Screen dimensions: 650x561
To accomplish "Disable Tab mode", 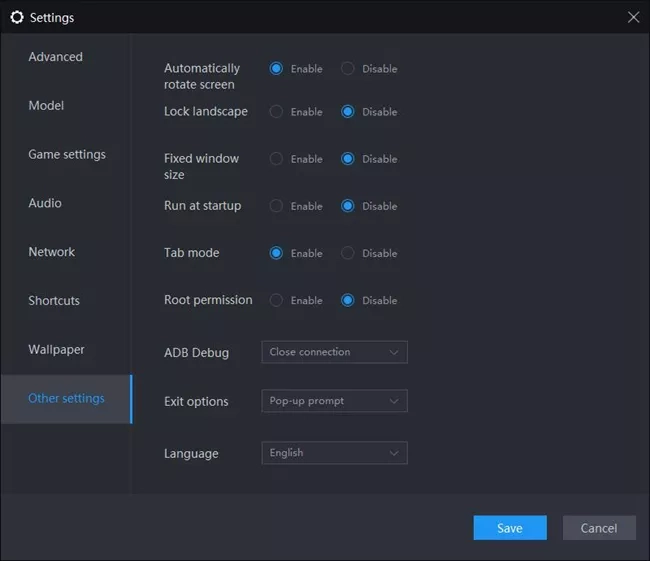I will (x=348, y=253).
